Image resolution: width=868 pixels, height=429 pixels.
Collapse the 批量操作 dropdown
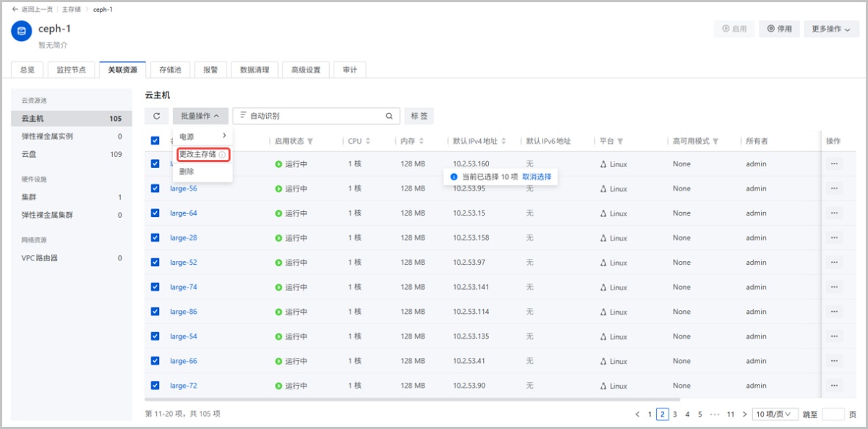click(x=199, y=115)
